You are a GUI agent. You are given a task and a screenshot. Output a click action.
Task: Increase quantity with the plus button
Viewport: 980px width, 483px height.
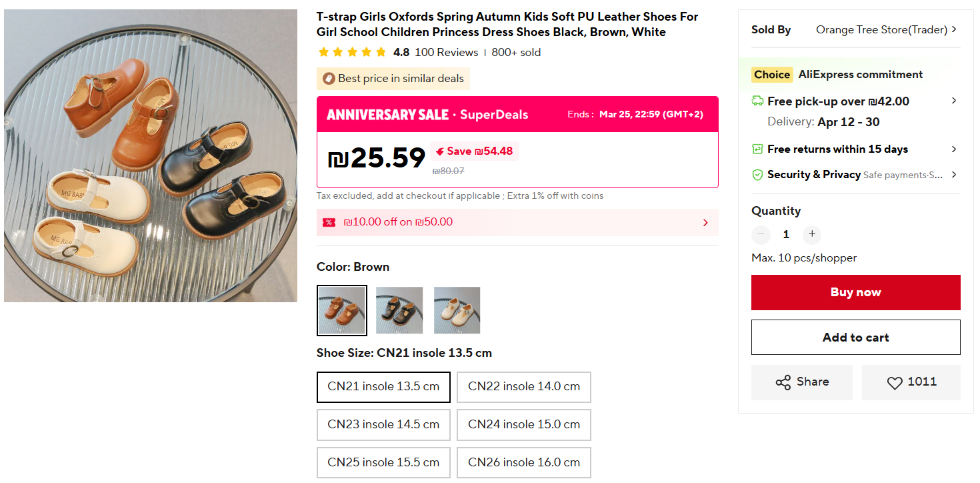tap(811, 234)
